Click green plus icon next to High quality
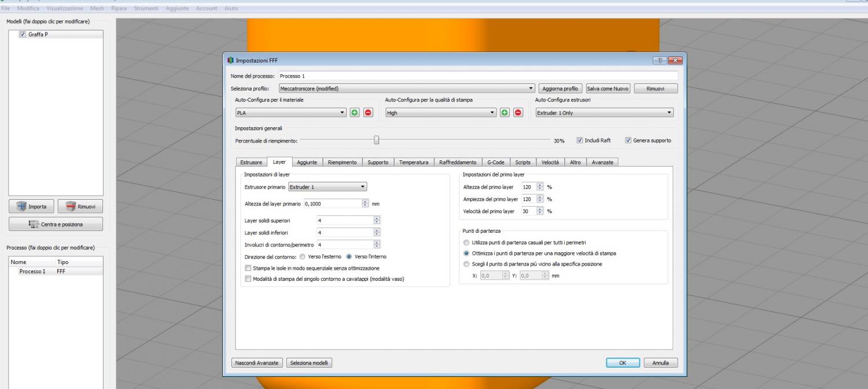The width and height of the screenshot is (868, 389). click(x=505, y=113)
